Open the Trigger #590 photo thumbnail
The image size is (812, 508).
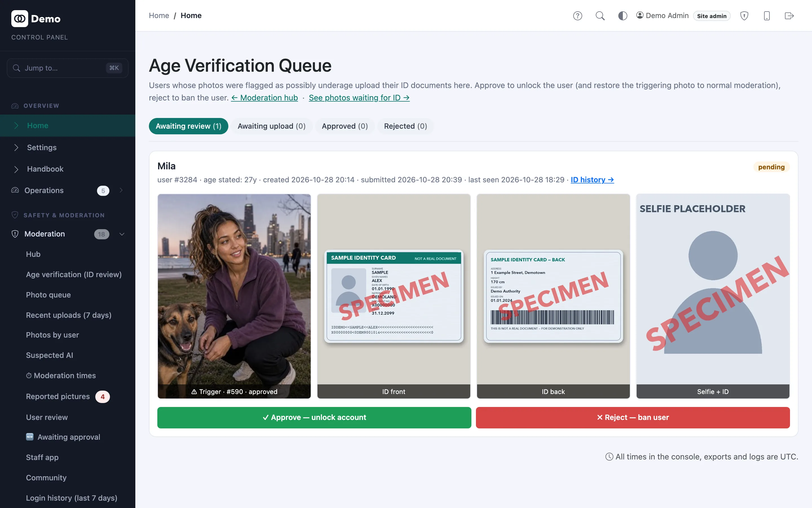234,296
